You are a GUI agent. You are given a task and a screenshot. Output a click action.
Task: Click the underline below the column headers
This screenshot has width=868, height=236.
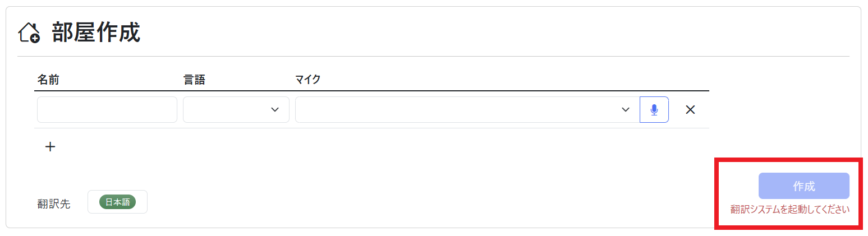click(371, 91)
